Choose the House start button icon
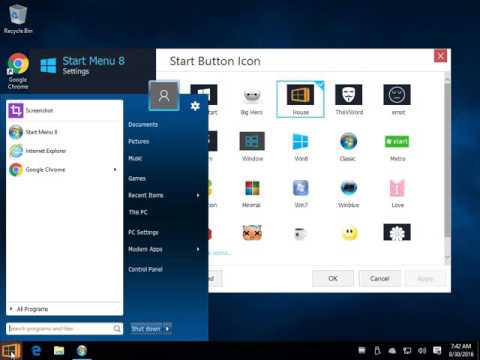This screenshot has height=360, width=480. (x=300, y=99)
